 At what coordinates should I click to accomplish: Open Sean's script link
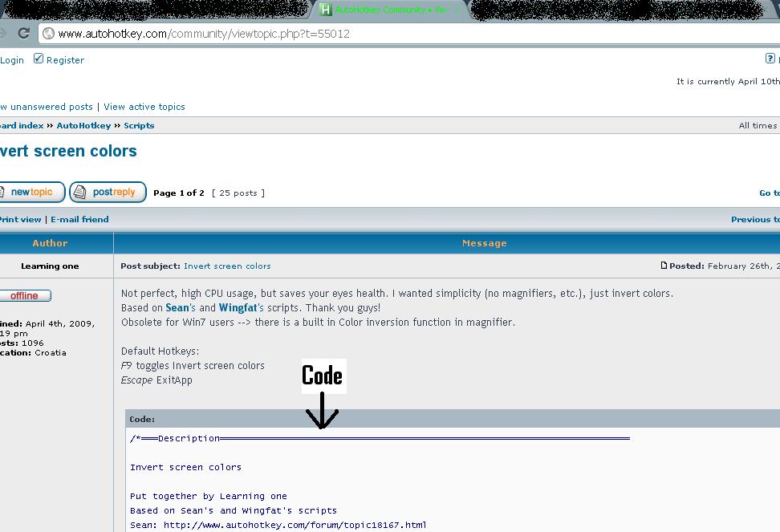177,308
